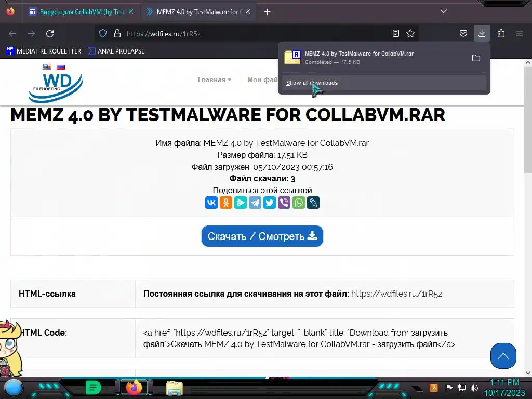Open the Start orb on taskbar

tap(14, 388)
